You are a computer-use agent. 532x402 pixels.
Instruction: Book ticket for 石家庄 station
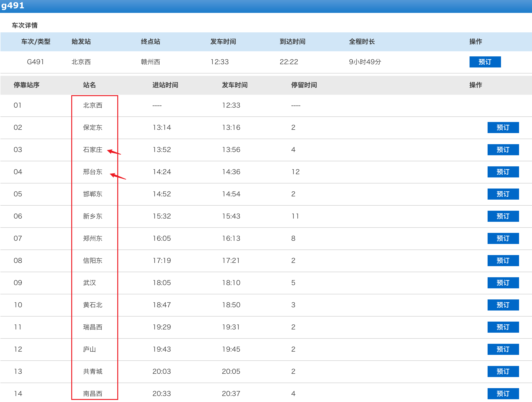pos(503,150)
